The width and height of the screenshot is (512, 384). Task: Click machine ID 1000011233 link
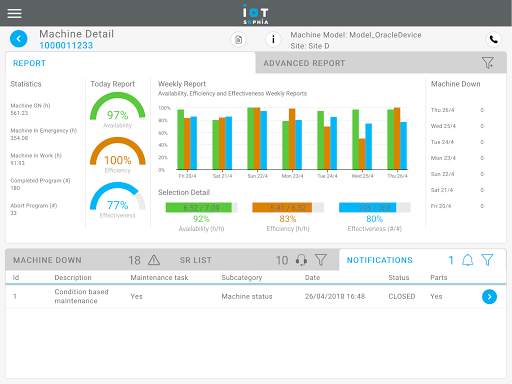[66, 46]
